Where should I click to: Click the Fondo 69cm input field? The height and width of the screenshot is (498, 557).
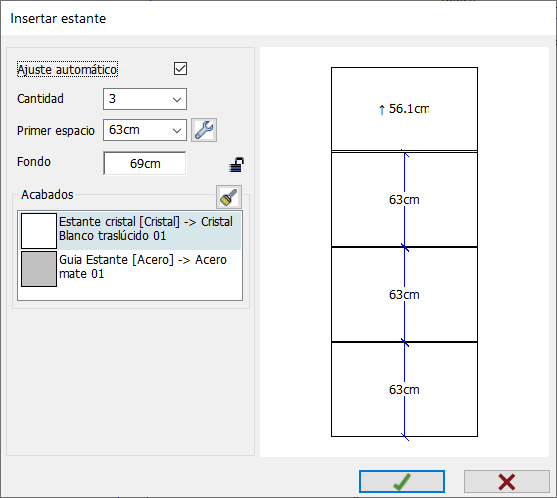(x=145, y=163)
